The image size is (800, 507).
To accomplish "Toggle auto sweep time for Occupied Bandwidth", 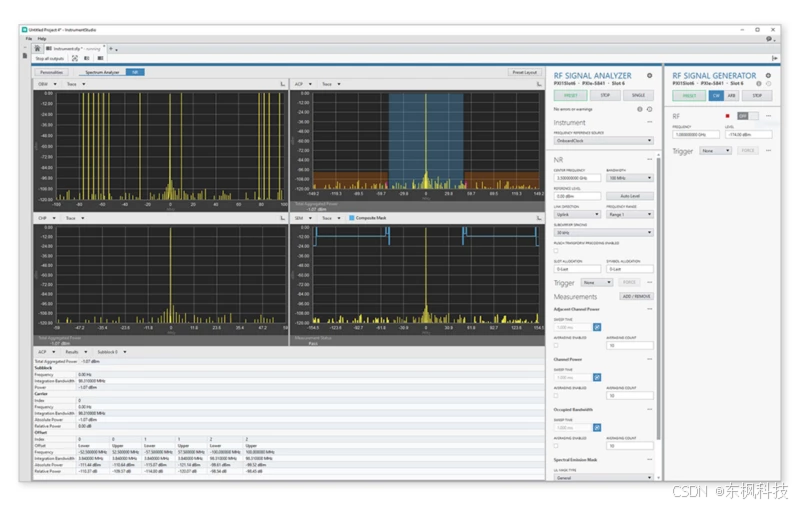I will 597,427.
